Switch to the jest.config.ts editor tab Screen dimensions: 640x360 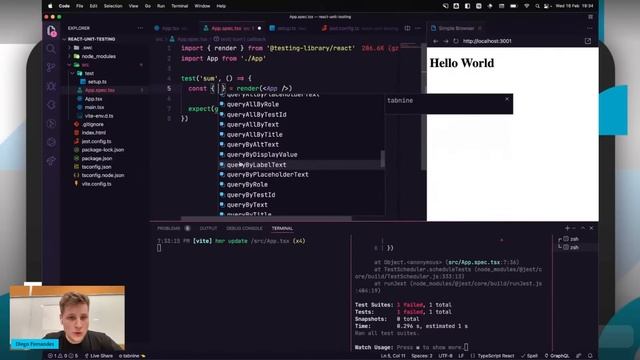click(344, 28)
